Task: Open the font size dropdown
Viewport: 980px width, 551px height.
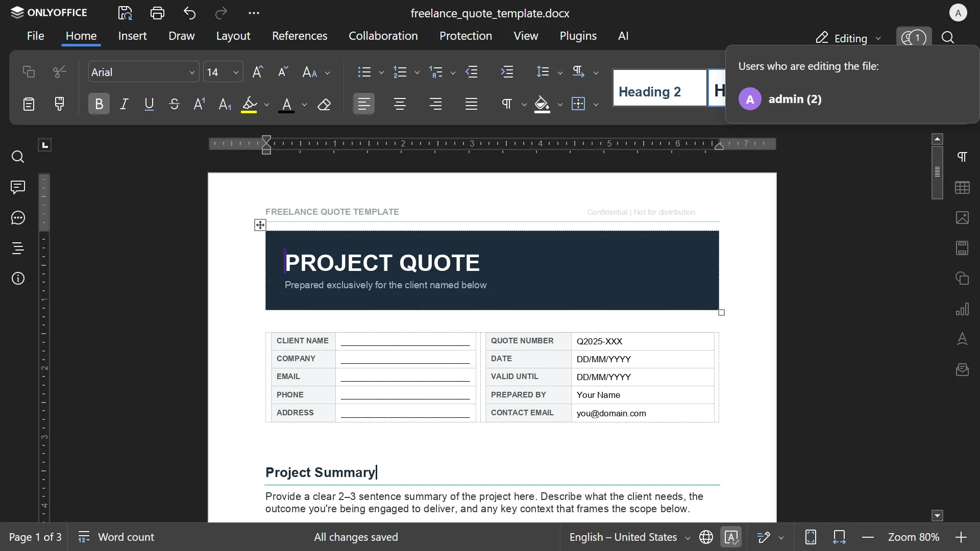Action: 236,72
